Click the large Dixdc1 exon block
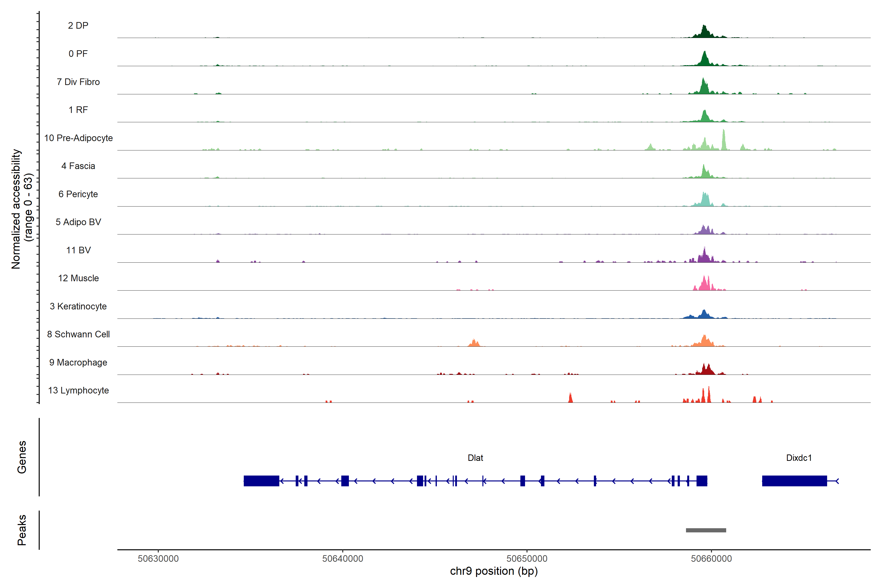 [794, 481]
